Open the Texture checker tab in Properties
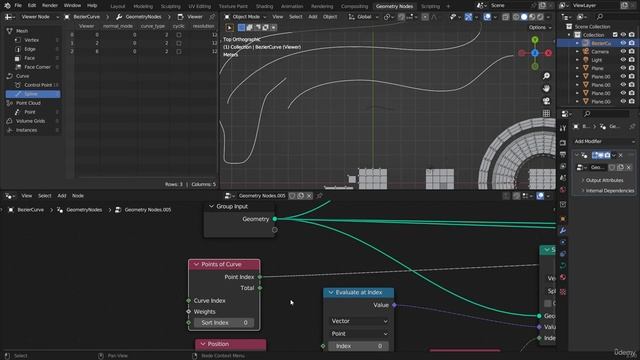Viewport: 640px width, 360px height. pyautogui.click(x=563, y=291)
